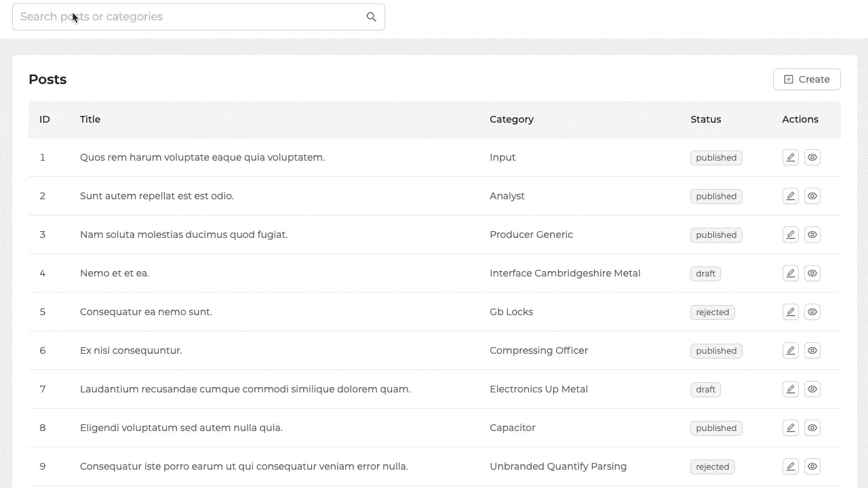Click the Title column header
868x488 pixels.
(x=90, y=119)
